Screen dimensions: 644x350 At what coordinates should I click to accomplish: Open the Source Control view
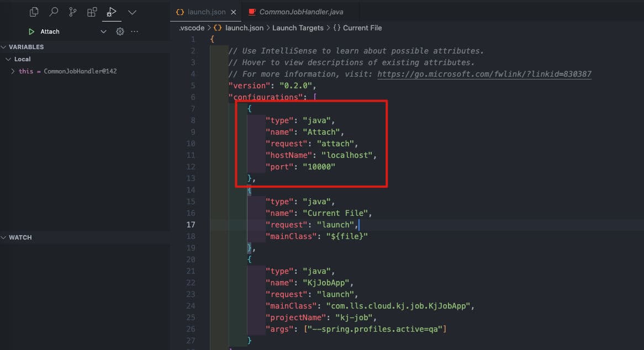73,12
